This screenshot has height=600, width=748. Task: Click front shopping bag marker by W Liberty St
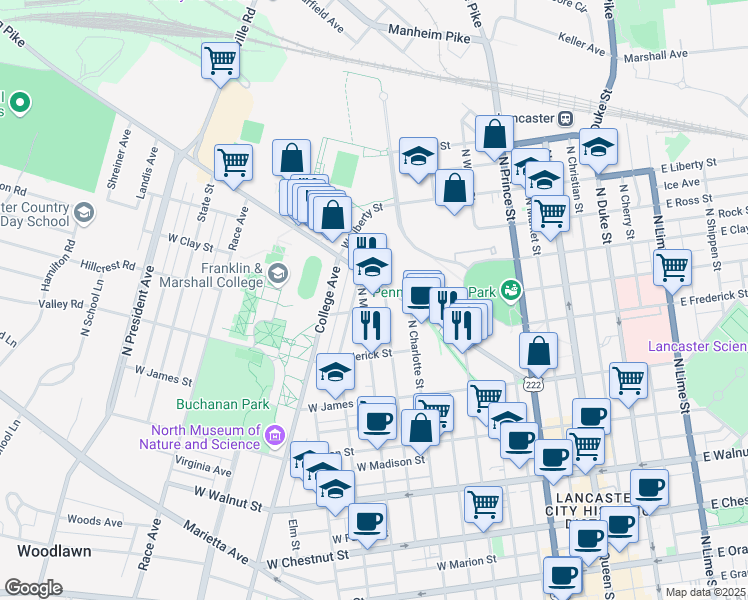click(x=332, y=215)
